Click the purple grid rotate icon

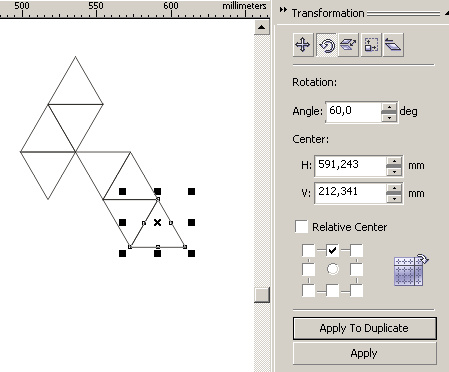(x=410, y=270)
